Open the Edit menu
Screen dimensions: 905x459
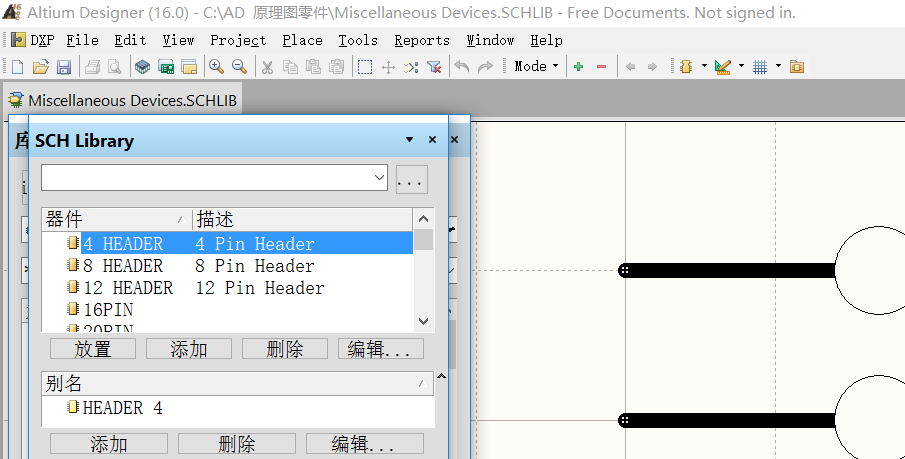130,40
